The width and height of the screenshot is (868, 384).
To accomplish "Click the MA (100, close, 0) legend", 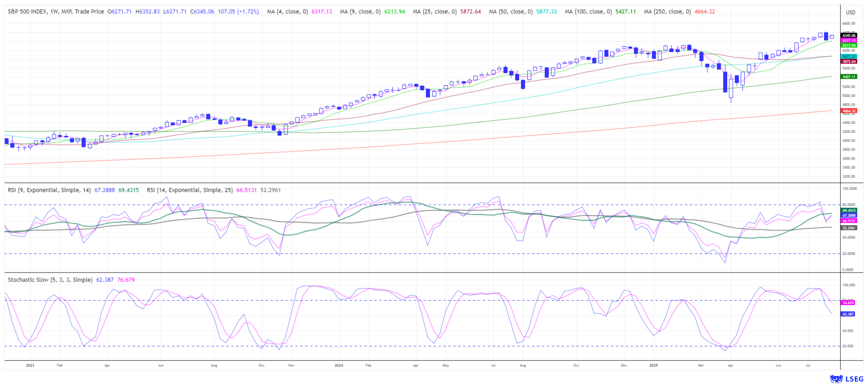I will [x=588, y=11].
